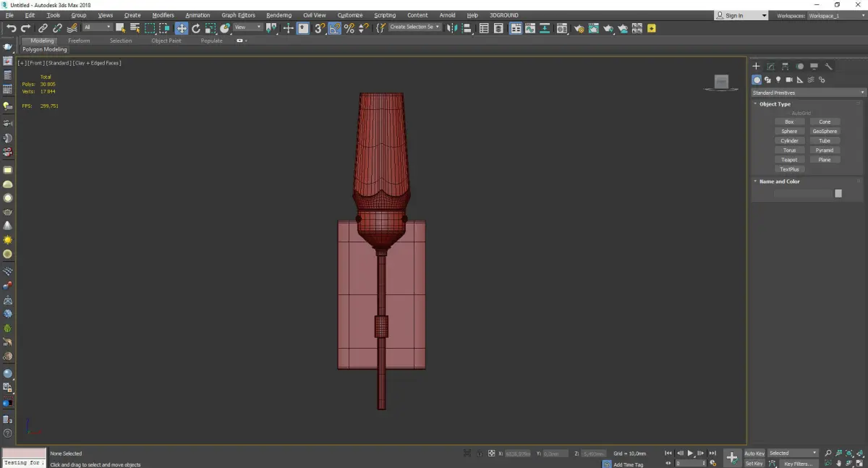Viewport: 868px width, 468px height.
Task: Click the Bind to Space Warp icon
Action: tap(72, 28)
